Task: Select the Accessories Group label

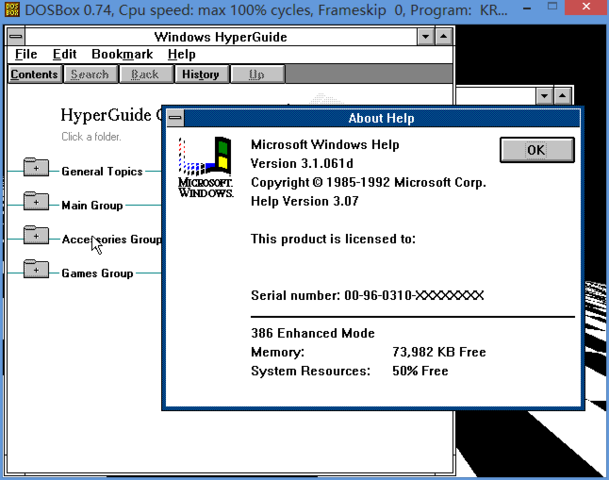Action: 111,239
